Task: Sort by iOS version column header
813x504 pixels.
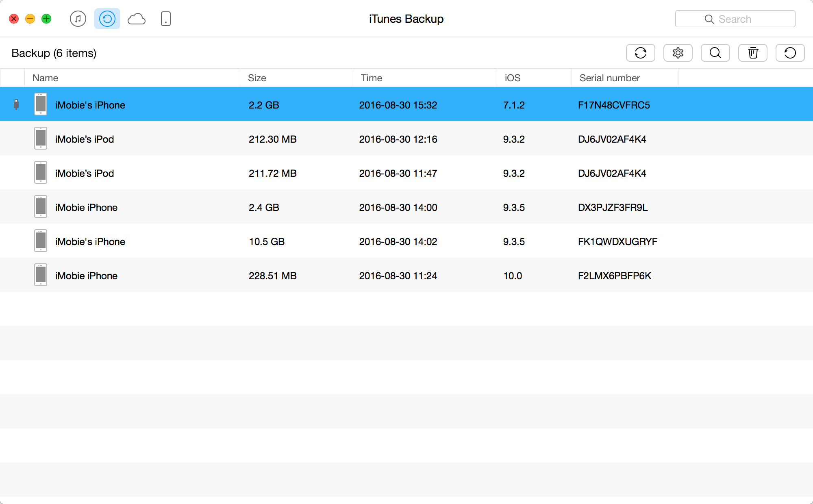Action: pos(513,78)
